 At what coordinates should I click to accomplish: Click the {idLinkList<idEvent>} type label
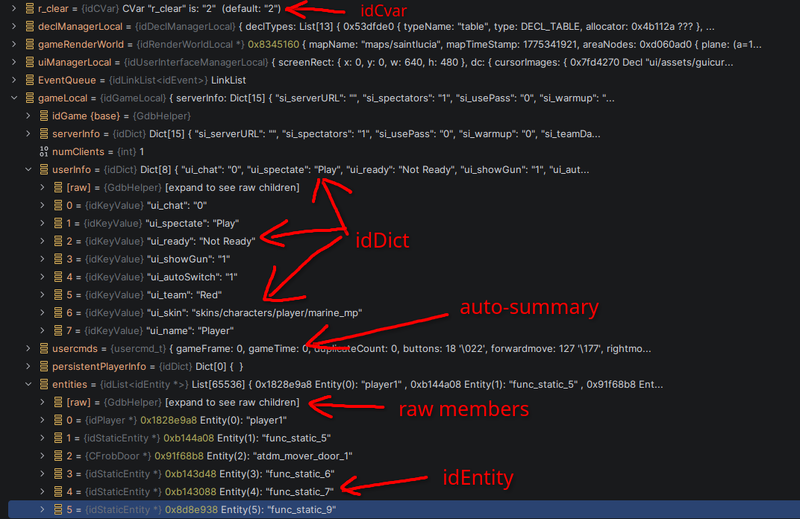[x=158, y=80]
